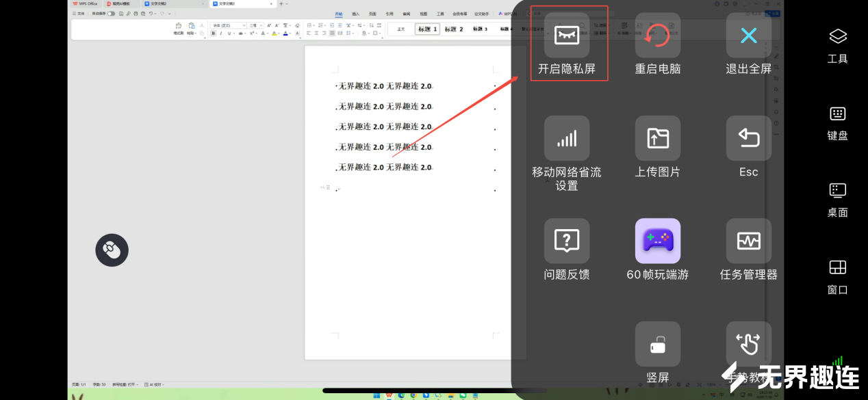Screen dimensions: 868x400
Task: Tap the 60帧玩端游 gamepad icon
Action: [658, 241]
